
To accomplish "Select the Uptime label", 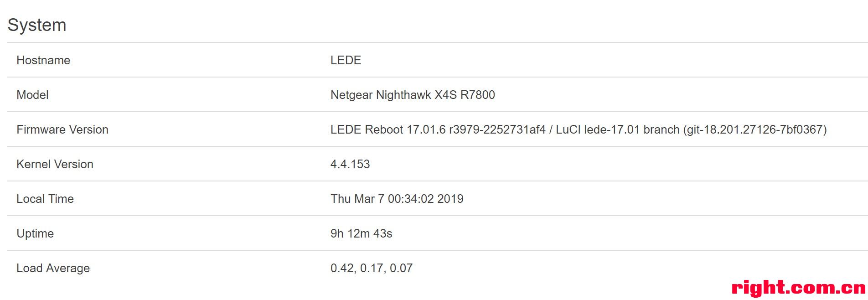I will pyautogui.click(x=35, y=233).
